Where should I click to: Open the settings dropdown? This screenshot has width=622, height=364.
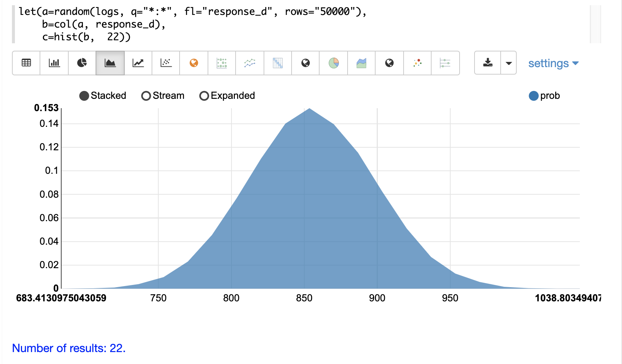pyautogui.click(x=553, y=63)
